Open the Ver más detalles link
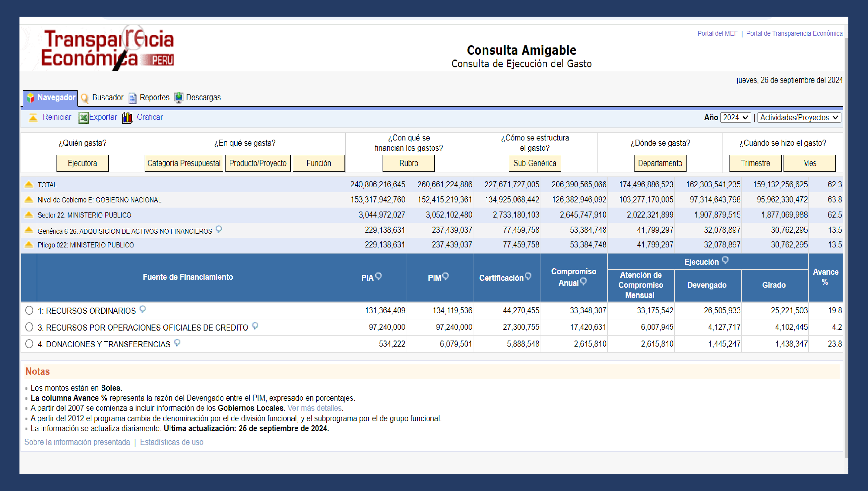868x491 pixels. pyautogui.click(x=315, y=408)
